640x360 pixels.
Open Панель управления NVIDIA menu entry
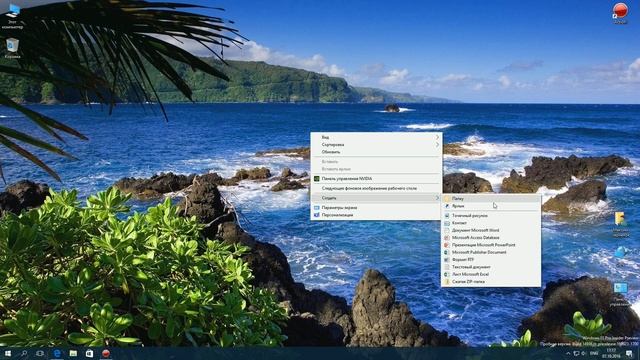point(376,179)
